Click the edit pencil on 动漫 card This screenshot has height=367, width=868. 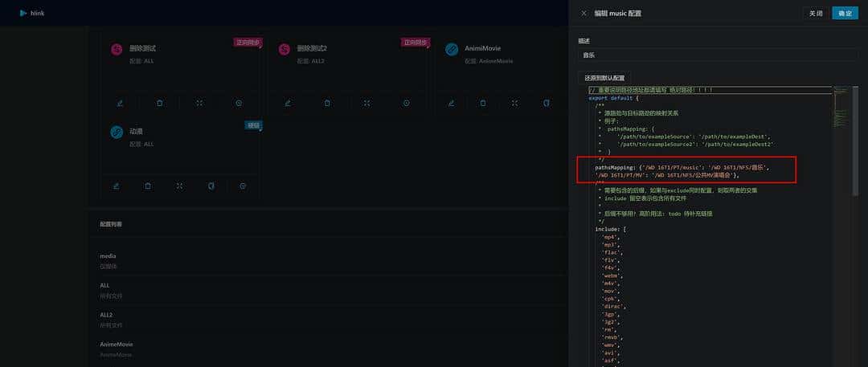click(x=117, y=186)
